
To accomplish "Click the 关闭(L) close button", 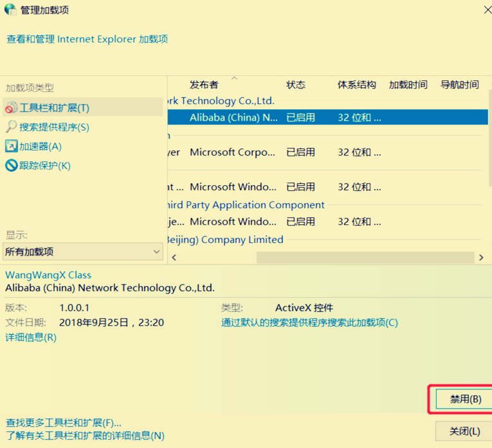I will pos(464,431).
